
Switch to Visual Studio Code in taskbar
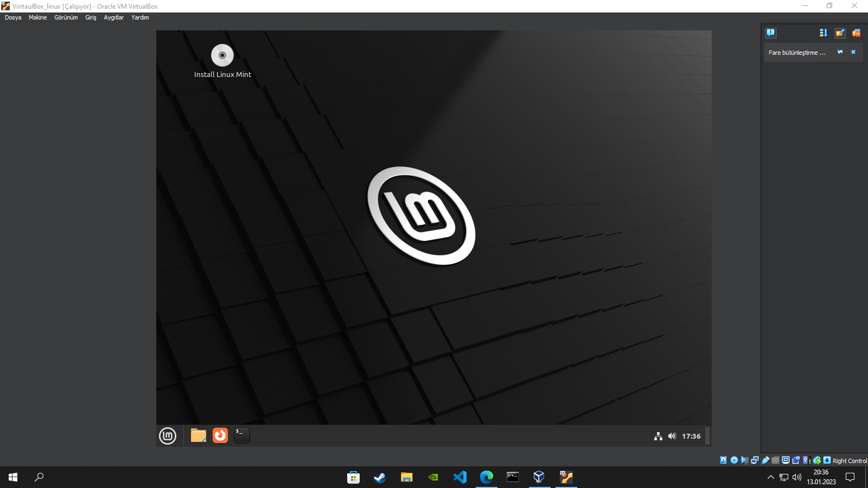coord(460,477)
